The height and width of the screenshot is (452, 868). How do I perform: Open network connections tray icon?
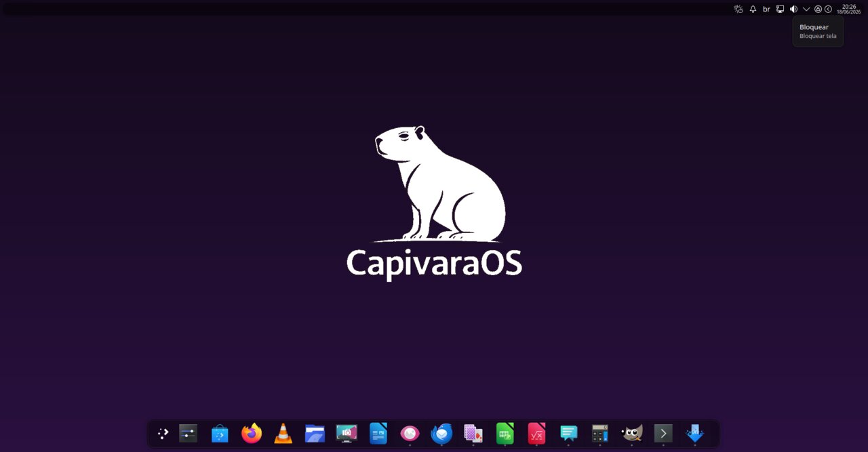(x=780, y=9)
